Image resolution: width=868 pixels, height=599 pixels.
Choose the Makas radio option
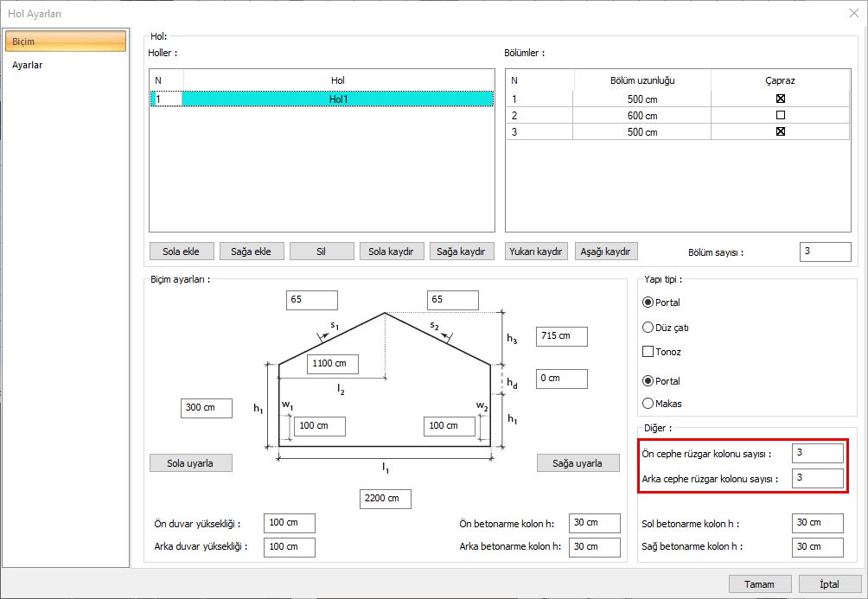pos(648,403)
